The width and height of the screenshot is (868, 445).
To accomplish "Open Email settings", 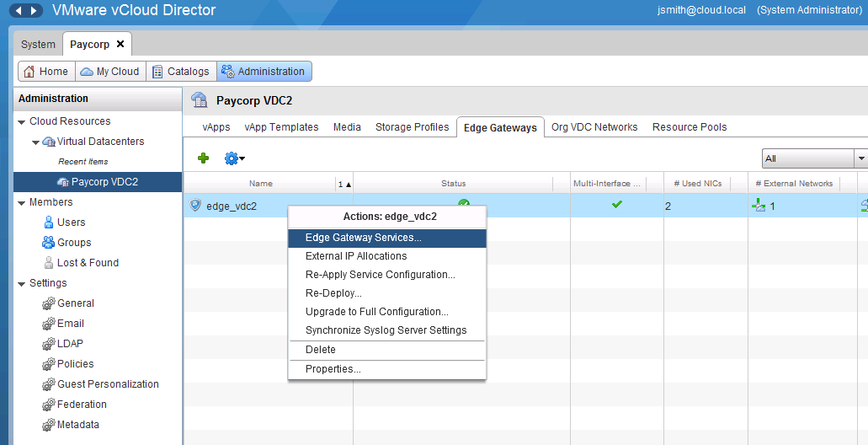I will [x=71, y=324].
